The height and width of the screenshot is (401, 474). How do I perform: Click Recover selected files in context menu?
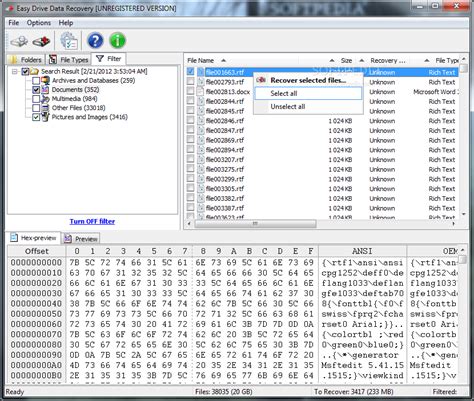point(308,80)
